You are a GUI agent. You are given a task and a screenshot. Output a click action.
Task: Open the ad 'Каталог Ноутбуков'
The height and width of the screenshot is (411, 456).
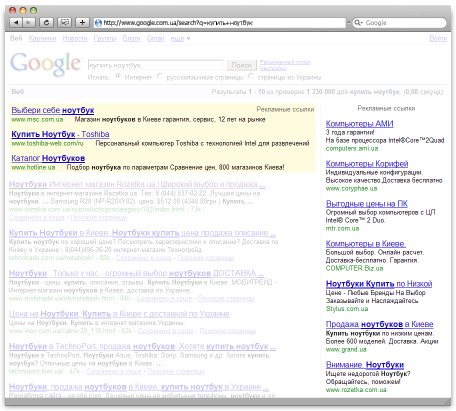click(48, 158)
